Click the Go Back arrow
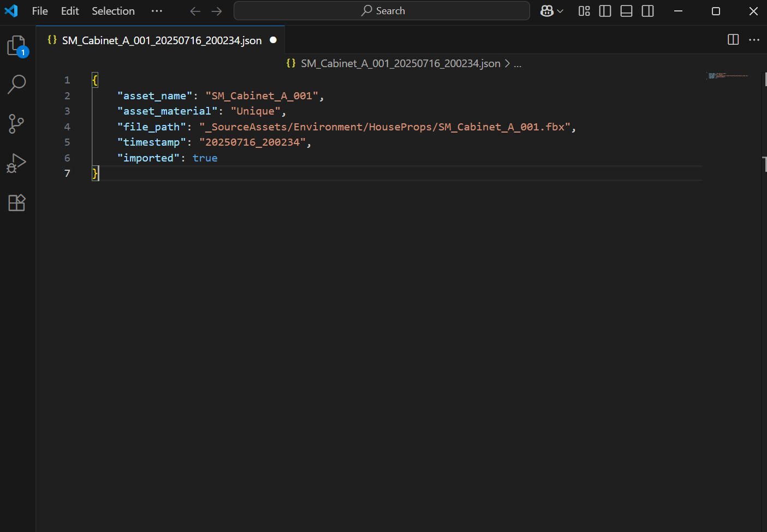This screenshot has width=767, height=532. click(x=195, y=11)
